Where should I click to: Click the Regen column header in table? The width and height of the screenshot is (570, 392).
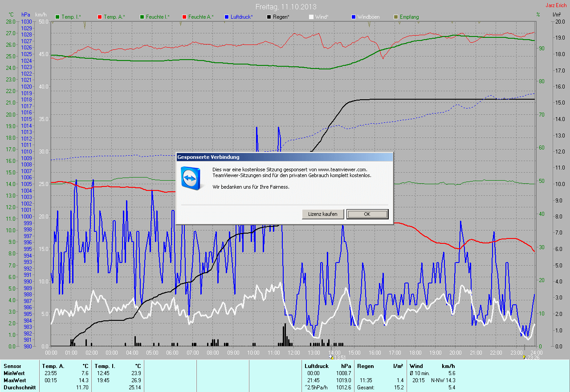pyautogui.click(x=365, y=366)
